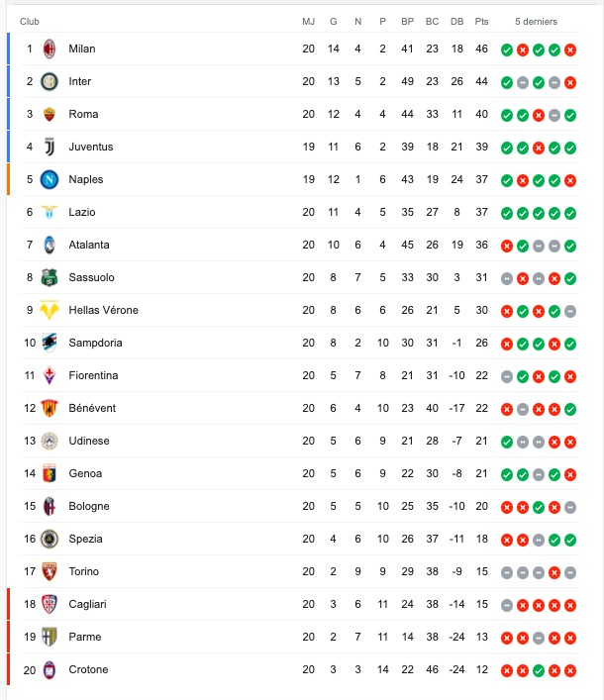
Task: Click the Inter club crest icon
Action: point(50,82)
